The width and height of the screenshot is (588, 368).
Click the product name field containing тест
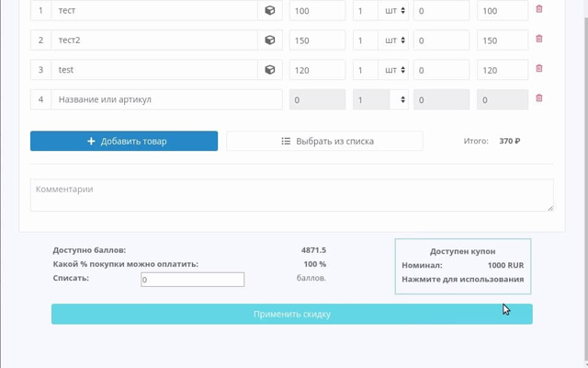tap(154, 10)
